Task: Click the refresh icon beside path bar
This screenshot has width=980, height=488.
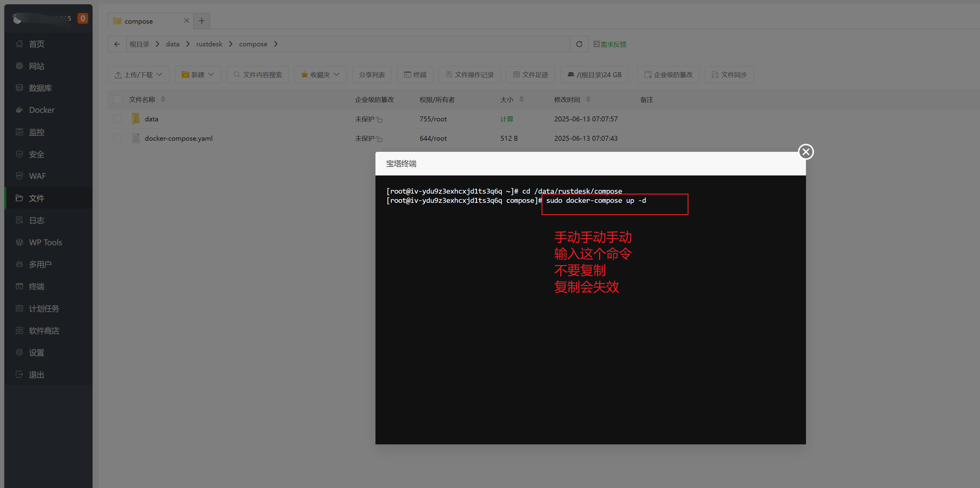Action: pyautogui.click(x=579, y=44)
